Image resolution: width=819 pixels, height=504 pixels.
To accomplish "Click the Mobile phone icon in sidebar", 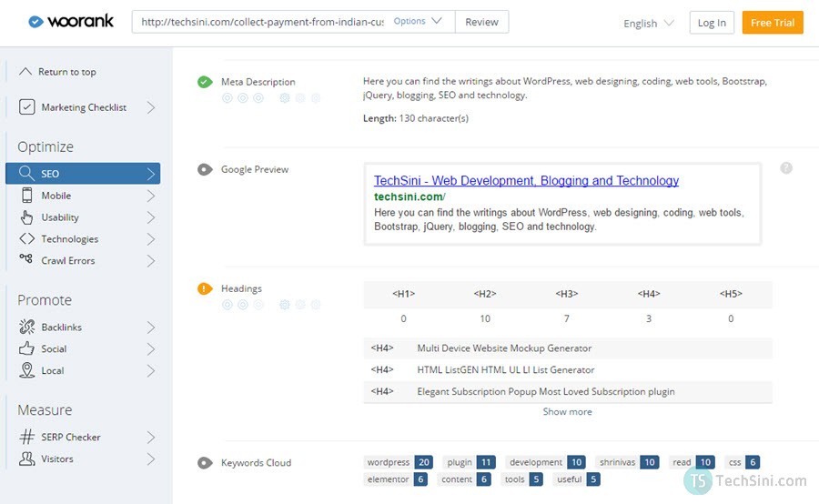I will (x=26, y=196).
